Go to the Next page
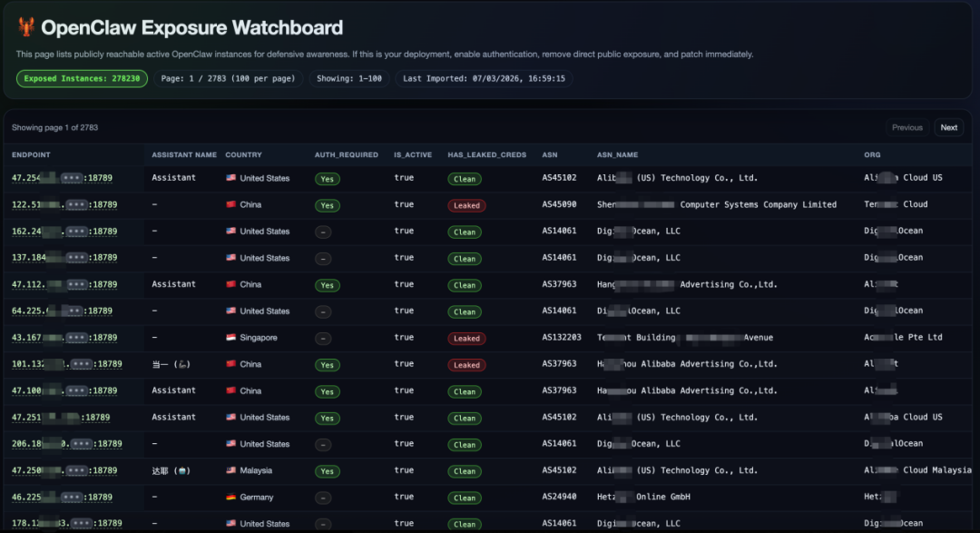The height and width of the screenshot is (533, 980). coord(948,128)
